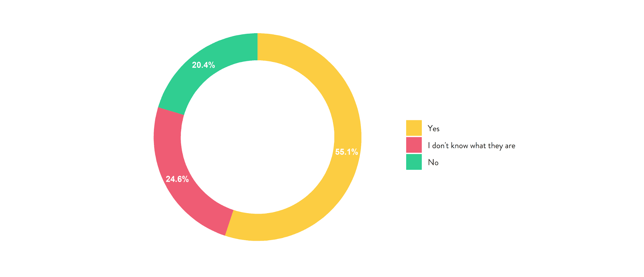Click the boundary between yellow and red segments
Image resolution: width=644 pixels, height=277 pixels.
pyautogui.click(x=229, y=223)
